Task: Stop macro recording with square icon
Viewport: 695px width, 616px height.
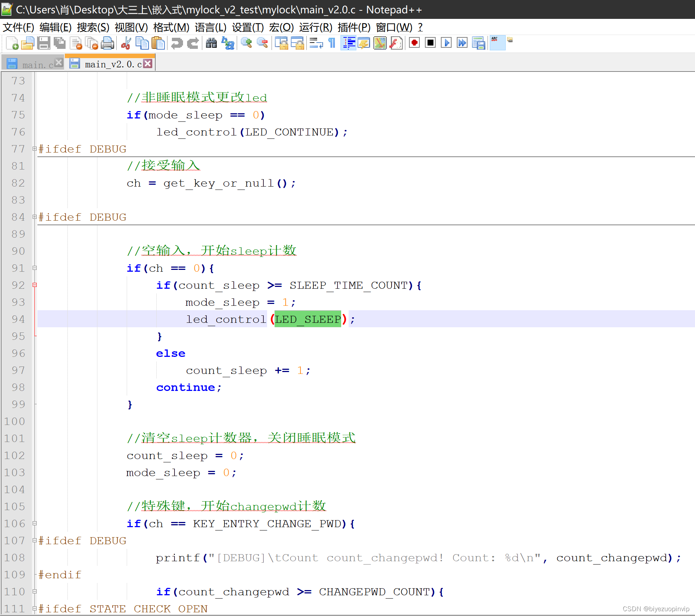Action: [x=430, y=43]
